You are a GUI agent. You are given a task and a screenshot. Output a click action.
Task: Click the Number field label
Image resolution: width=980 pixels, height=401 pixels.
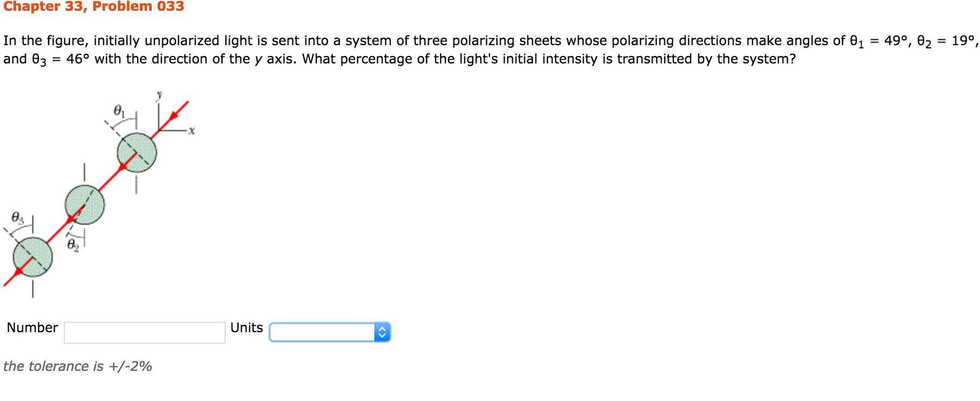pos(32,327)
